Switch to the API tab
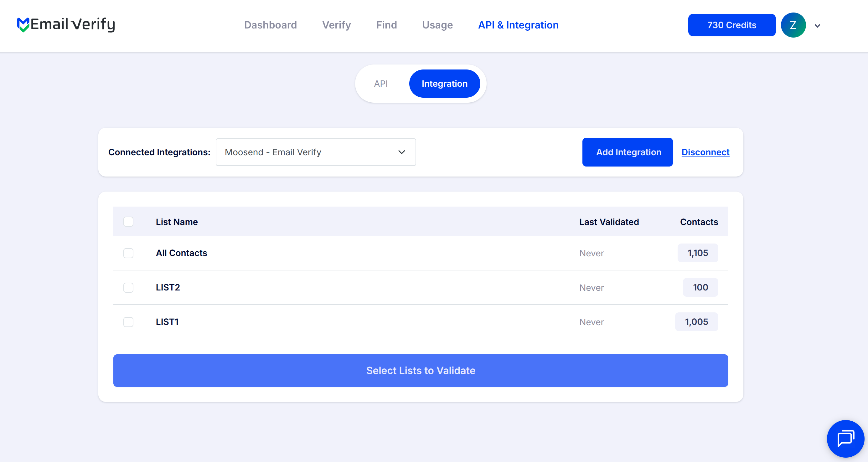The width and height of the screenshot is (868, 462). coord(381,84)
